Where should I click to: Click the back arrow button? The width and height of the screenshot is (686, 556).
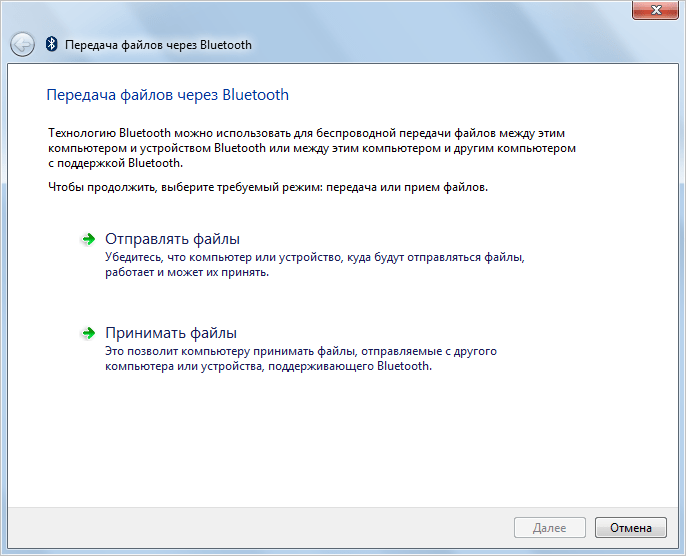(22, 45)
